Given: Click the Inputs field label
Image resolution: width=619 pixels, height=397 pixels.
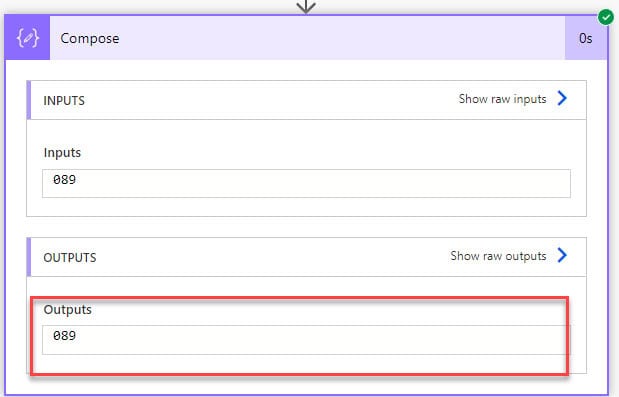Looking at the screenshot, I should [x=62, y=153].
